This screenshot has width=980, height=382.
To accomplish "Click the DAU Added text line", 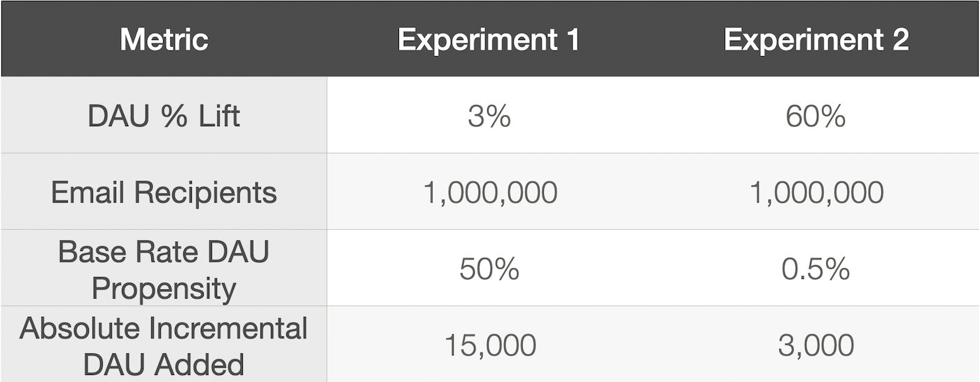I will click(163, 364).
